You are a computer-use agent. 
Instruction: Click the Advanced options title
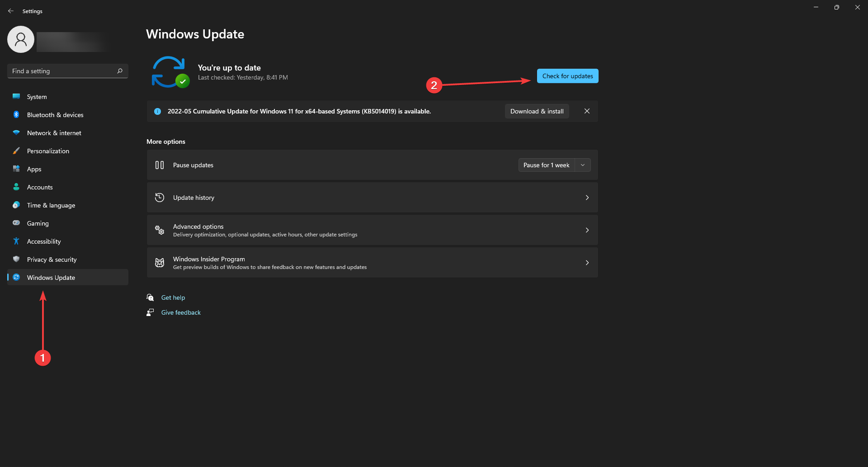(198, 226)
